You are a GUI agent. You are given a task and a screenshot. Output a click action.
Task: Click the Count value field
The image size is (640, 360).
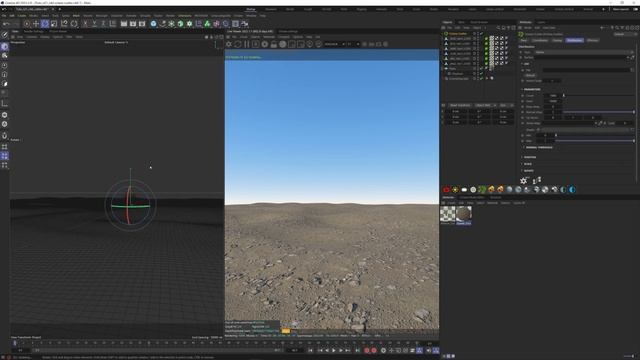(x=553, y=96)
